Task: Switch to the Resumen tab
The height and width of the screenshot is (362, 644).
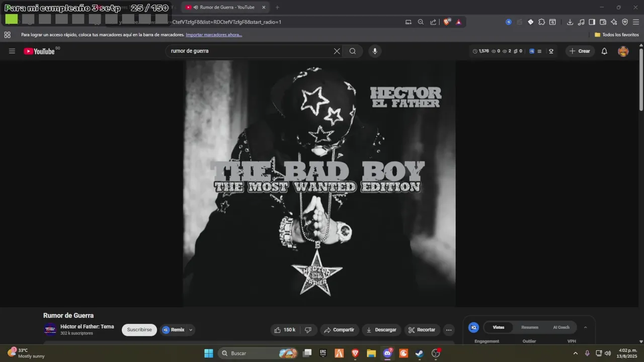Action: (x=530, y=327)
